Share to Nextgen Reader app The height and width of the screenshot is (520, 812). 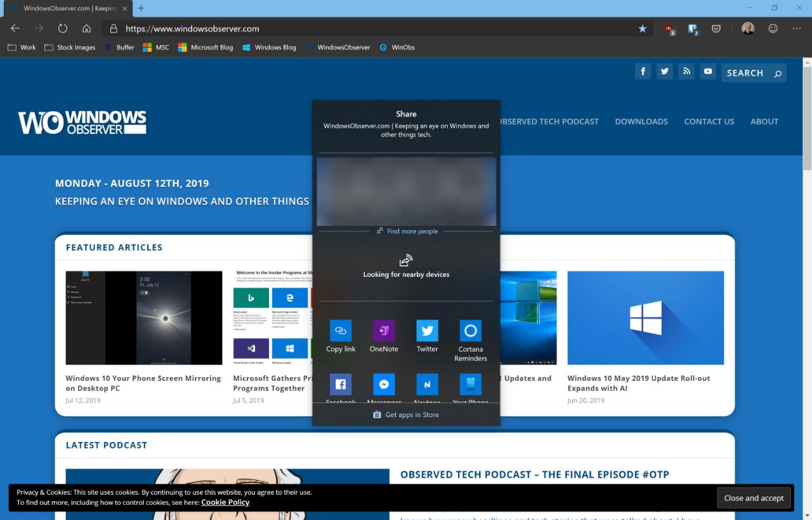click(x=427, y=387)
